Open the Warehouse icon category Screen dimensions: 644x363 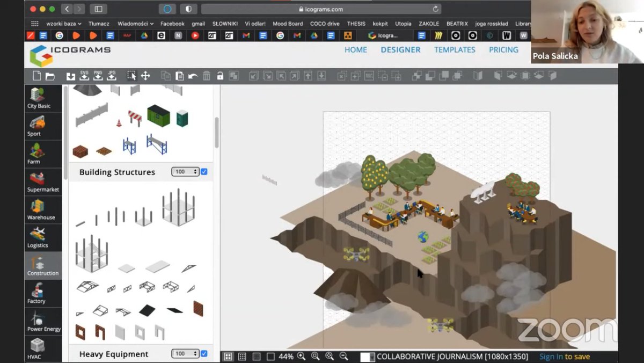pyautogui.click(x=41, y=210)
